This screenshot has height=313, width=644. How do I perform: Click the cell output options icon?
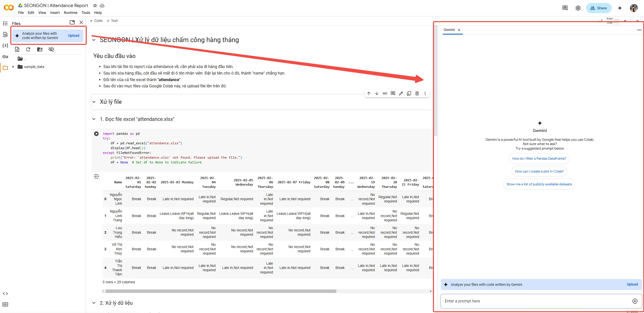pyautogui.click(x=96, y=176)
